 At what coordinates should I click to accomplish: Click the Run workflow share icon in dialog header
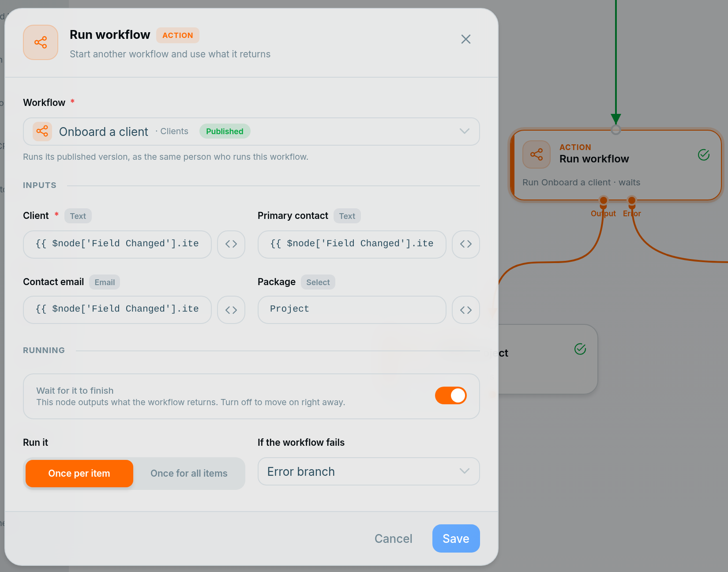[41, 42]
